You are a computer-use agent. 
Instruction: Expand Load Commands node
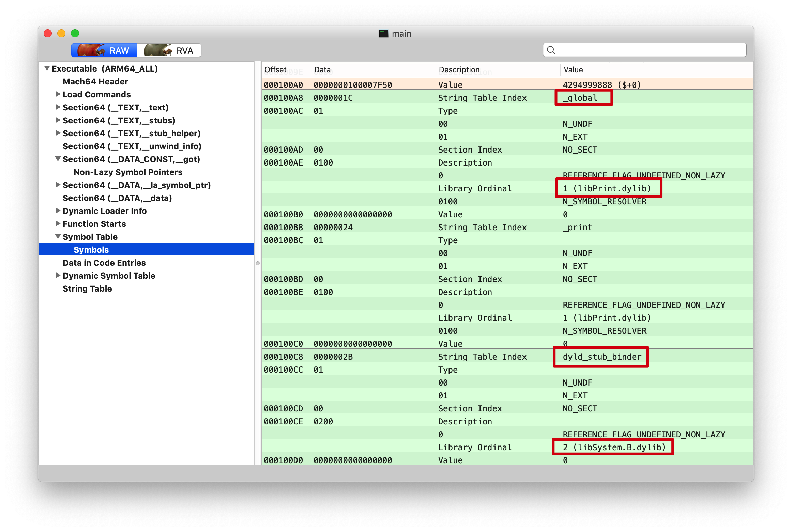coord(58,94)
